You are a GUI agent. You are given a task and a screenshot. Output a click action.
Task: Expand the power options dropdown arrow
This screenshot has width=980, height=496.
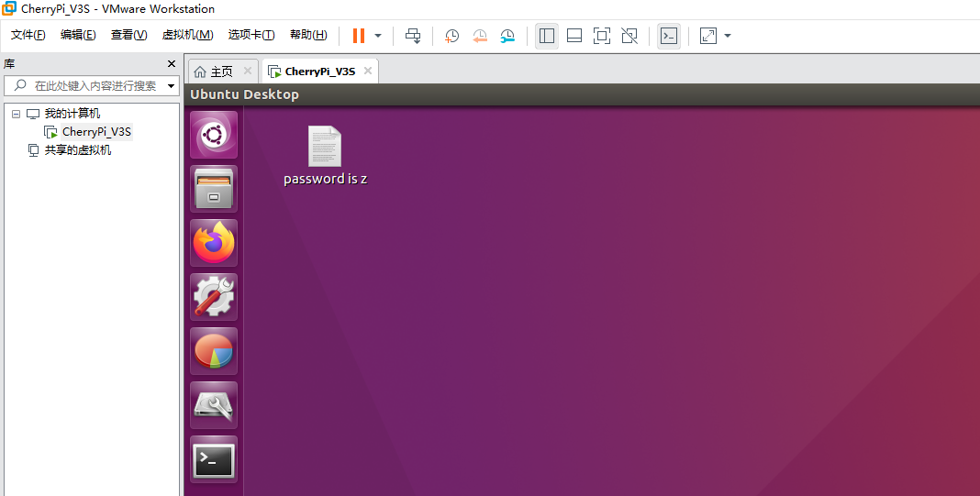pos(378,36)
